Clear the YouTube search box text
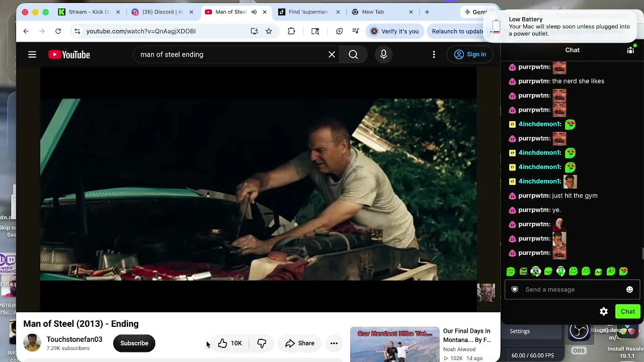644x362 pixels. pos(332,54)
